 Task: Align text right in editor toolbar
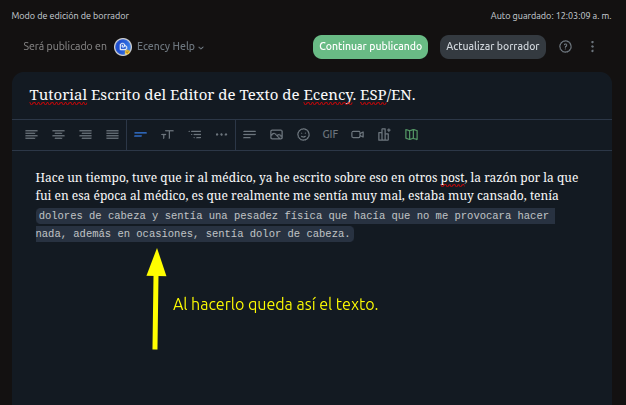pos(85,135)
